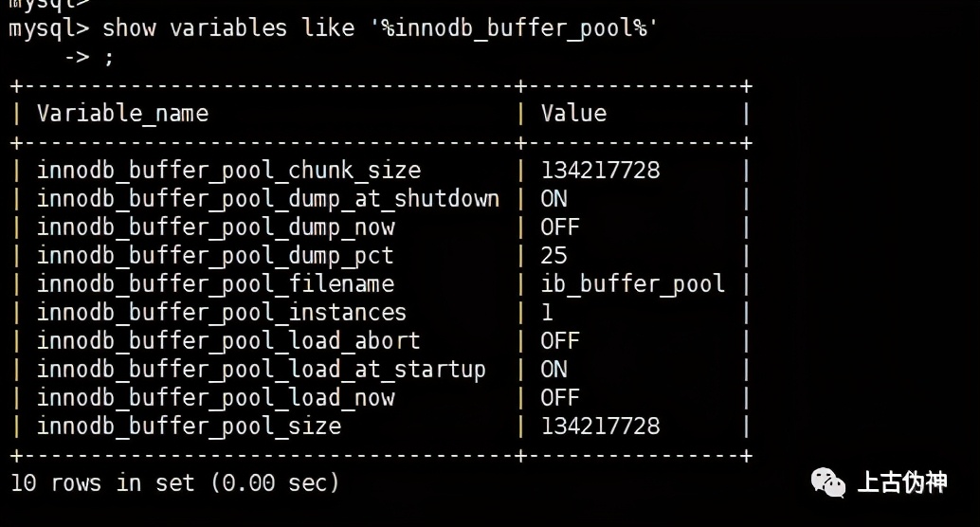Click the Value column header

(x=573, y=113)
